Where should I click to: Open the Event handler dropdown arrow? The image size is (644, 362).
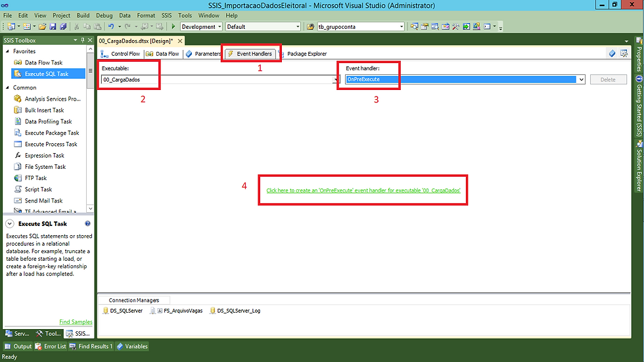pyautogui.click(x=581, y=79)
